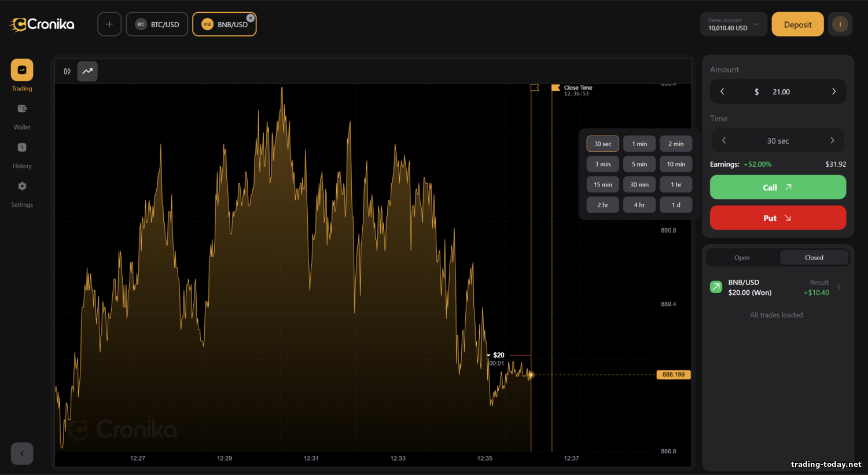Image resolution: width=868 pixels, height=475 pixels.
Task: Click the Cronika logo
Action: 41,24
